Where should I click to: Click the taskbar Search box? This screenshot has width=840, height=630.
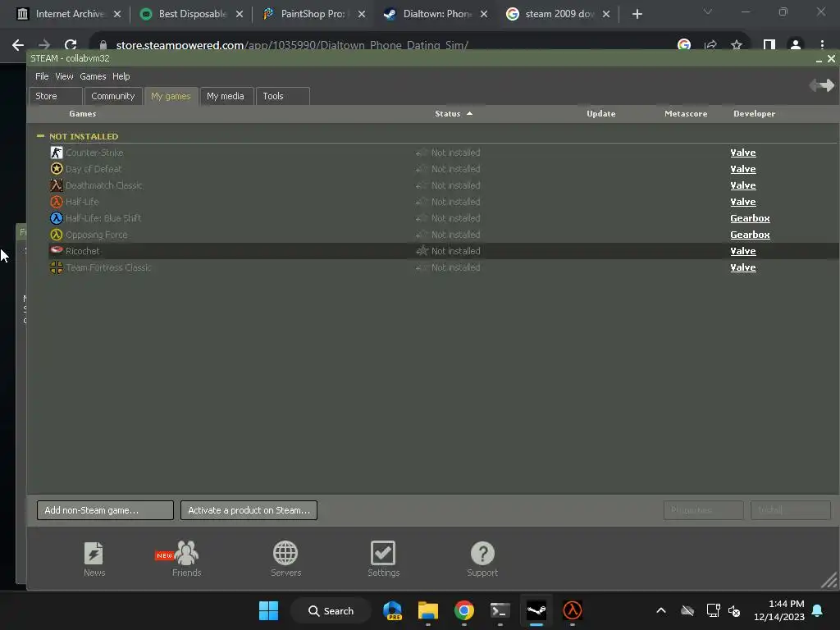click(x=331, y=610)
